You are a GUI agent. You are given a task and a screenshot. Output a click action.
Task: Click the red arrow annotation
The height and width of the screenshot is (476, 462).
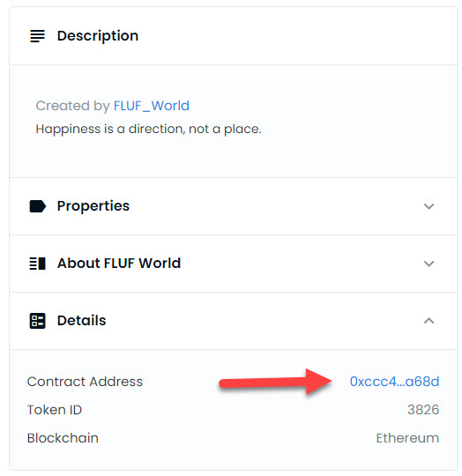275,382
